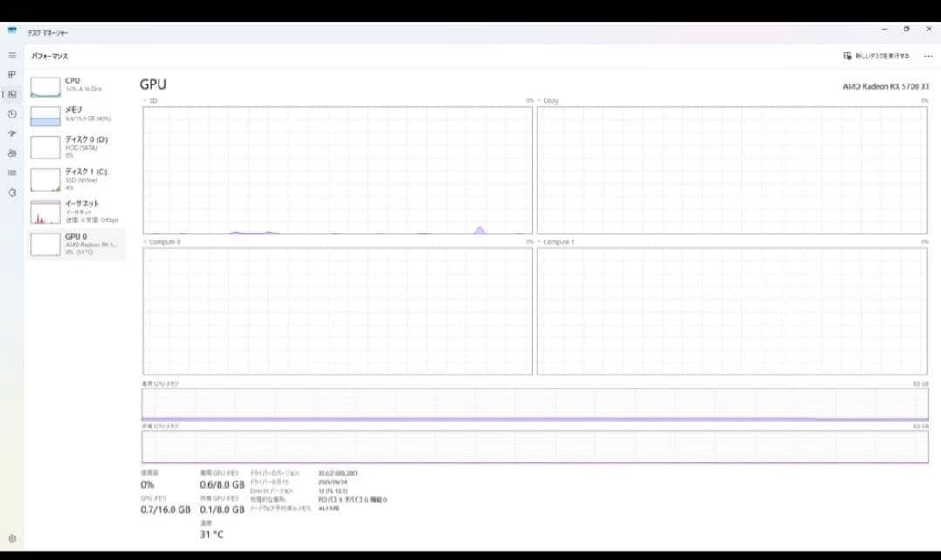Click inside the Compute 0 graph
This screenshot has height=560, width=941.
coord(338,312)
